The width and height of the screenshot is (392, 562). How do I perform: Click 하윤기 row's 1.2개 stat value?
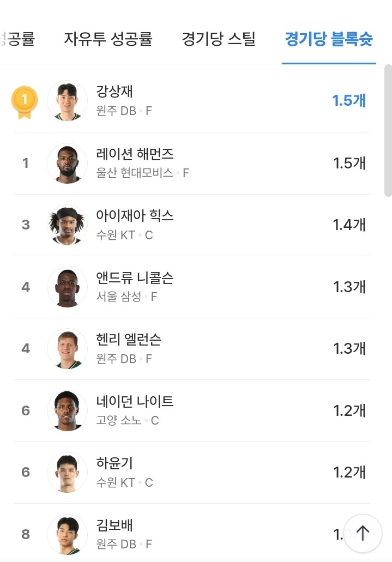[349, 472]
